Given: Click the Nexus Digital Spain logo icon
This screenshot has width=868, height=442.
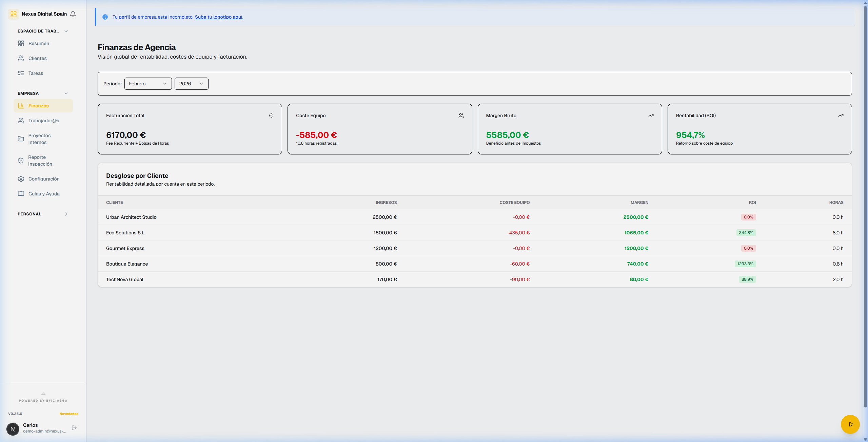Looking at the screenshot, I should [14, 14].
